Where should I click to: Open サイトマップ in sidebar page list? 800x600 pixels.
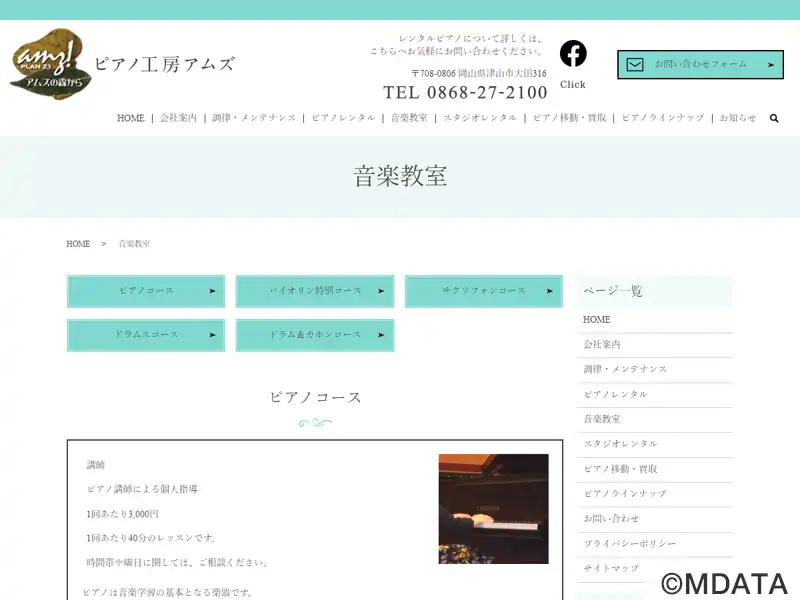pyautogui.click(x=611, y=568)
